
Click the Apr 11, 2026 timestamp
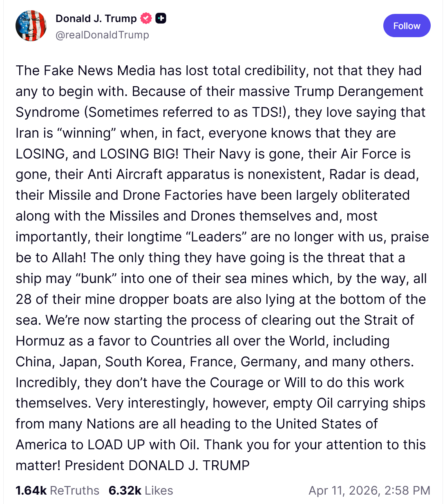coord(369,490)
